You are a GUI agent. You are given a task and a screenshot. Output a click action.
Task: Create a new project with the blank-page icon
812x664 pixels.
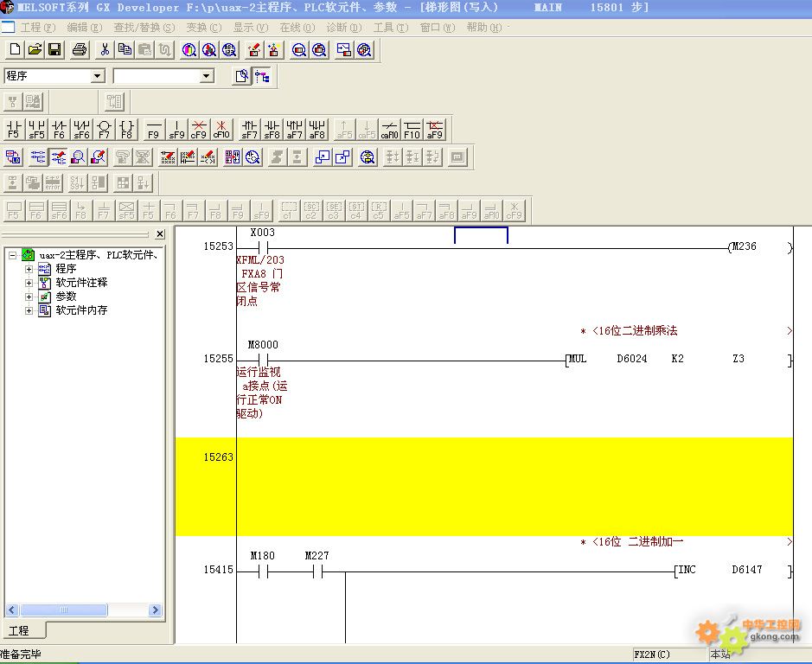(x=15, y=50)
